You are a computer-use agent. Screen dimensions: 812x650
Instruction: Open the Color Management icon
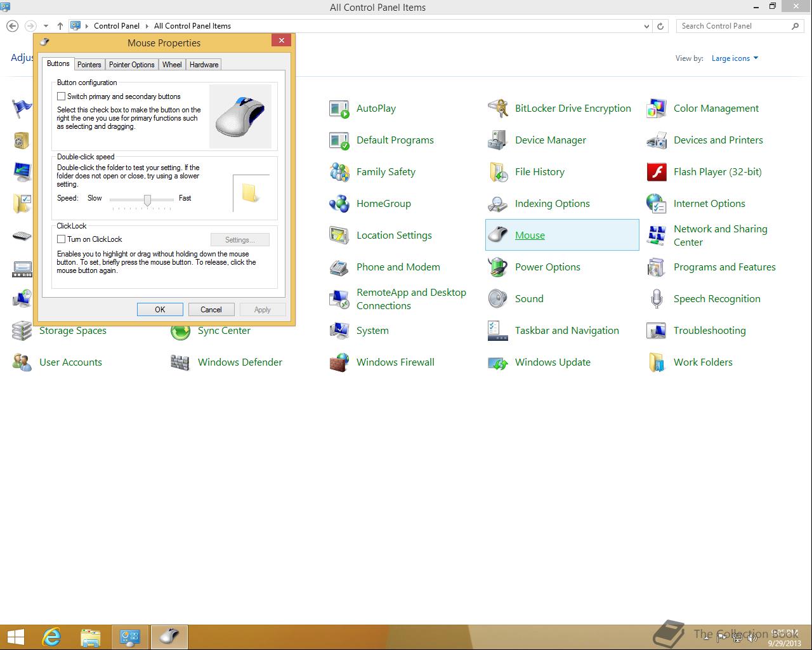pyautogui.click(x=657, y=109)
